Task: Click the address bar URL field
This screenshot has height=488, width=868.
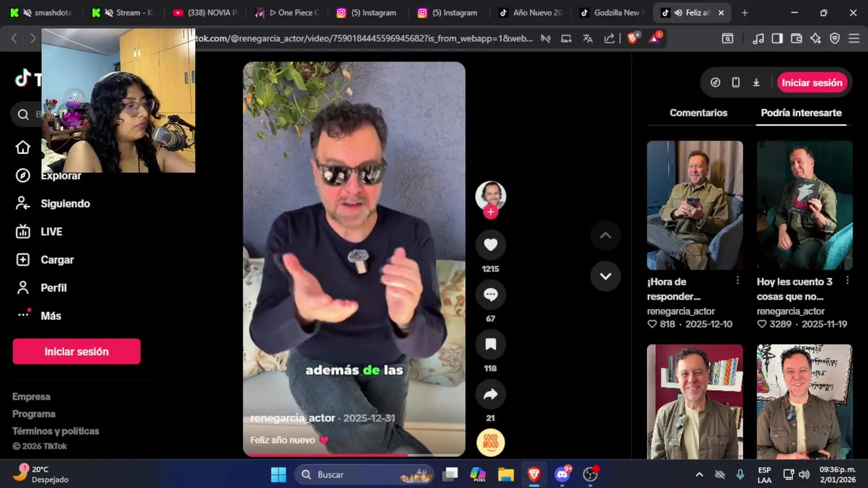Action: click(363, 39)
